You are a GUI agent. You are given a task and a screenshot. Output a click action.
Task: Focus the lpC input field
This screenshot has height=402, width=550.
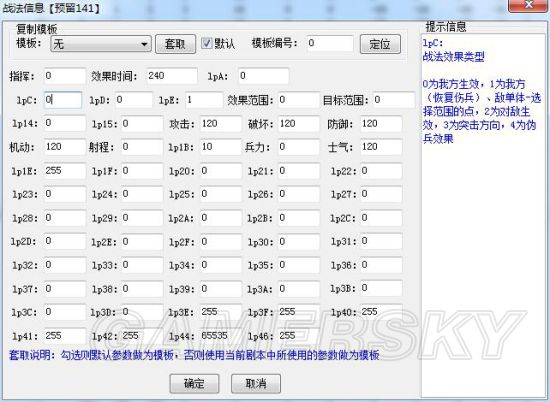pos(63,100)
